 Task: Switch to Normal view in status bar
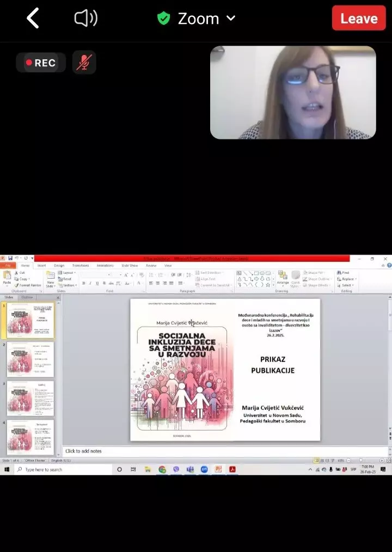pyautogui.click(x=316, y=461)
